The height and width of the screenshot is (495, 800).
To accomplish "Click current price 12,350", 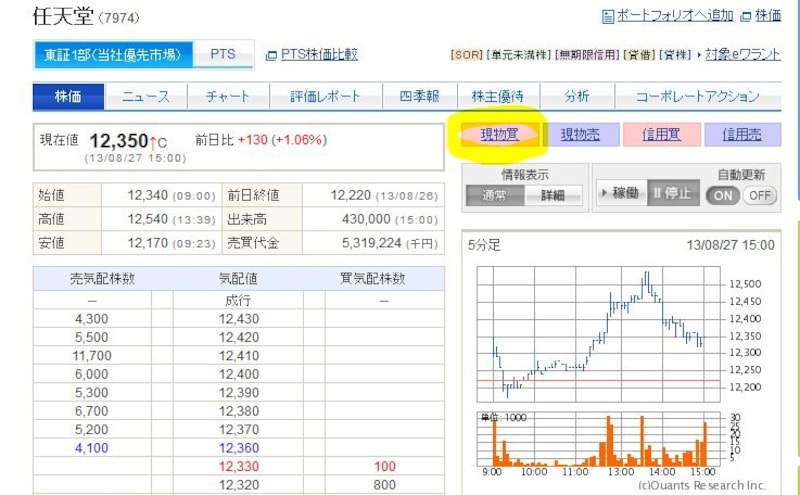I will tap(119, 140).
